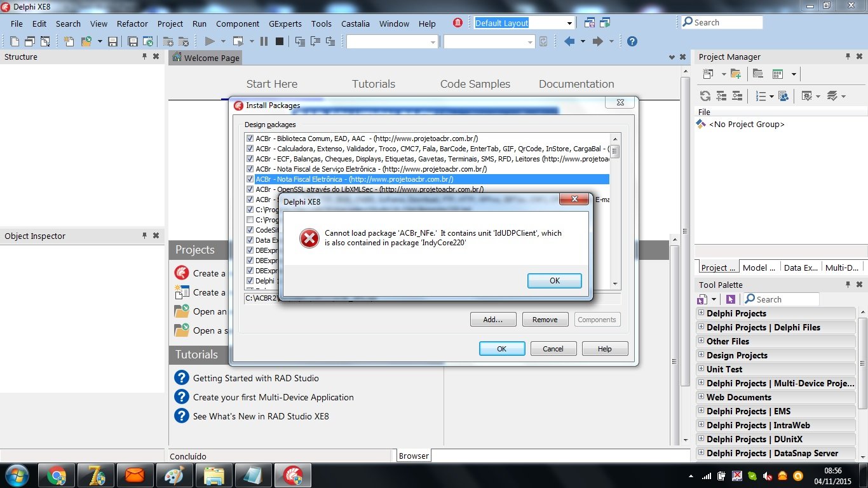Switch to Model tab in Project Manager

tap(759, 268)
